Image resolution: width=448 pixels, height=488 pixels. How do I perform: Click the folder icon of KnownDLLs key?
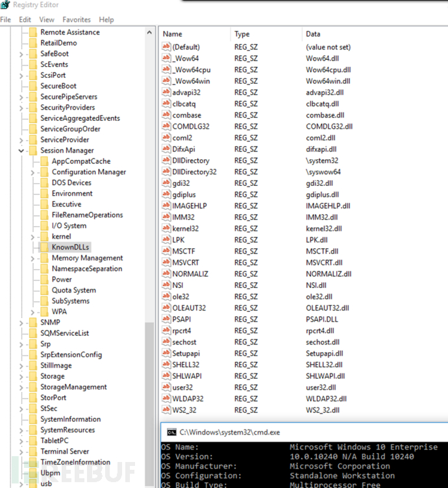[x=44, y=247]
